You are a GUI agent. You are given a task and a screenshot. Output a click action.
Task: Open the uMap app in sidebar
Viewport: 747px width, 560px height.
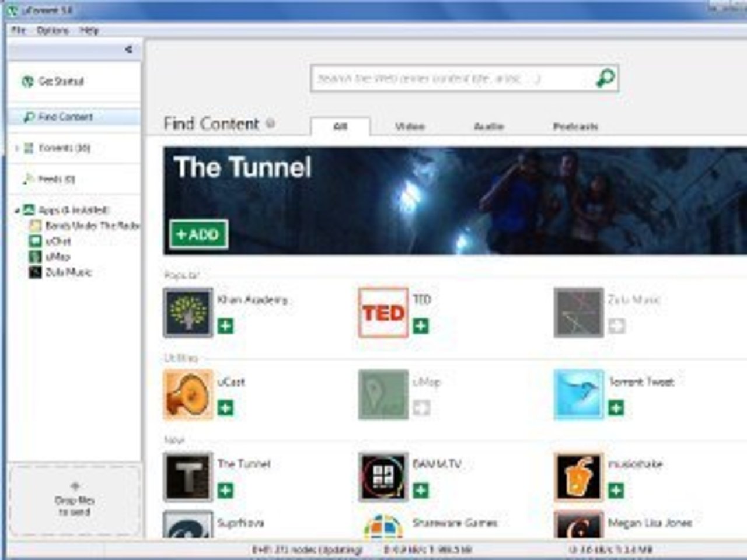[58, 257]
